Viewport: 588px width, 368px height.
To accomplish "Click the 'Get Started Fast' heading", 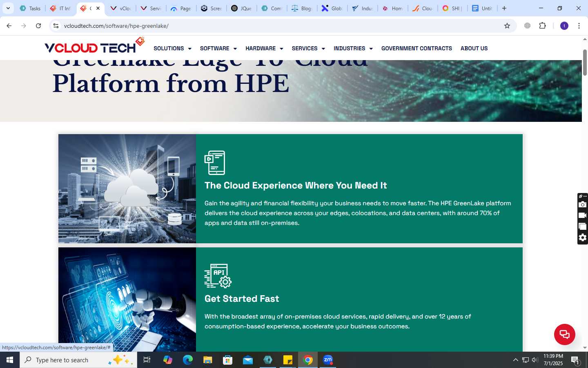I will (242, 299).
